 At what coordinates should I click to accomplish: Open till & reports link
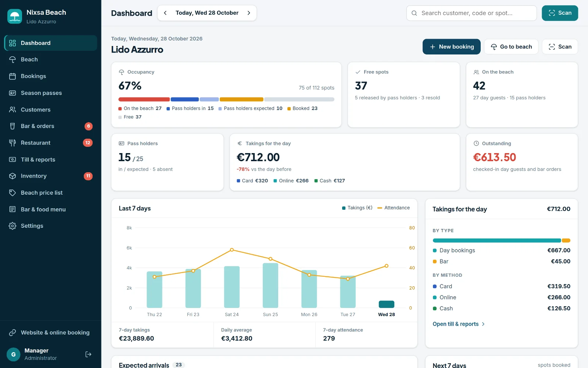coord(459,324)
